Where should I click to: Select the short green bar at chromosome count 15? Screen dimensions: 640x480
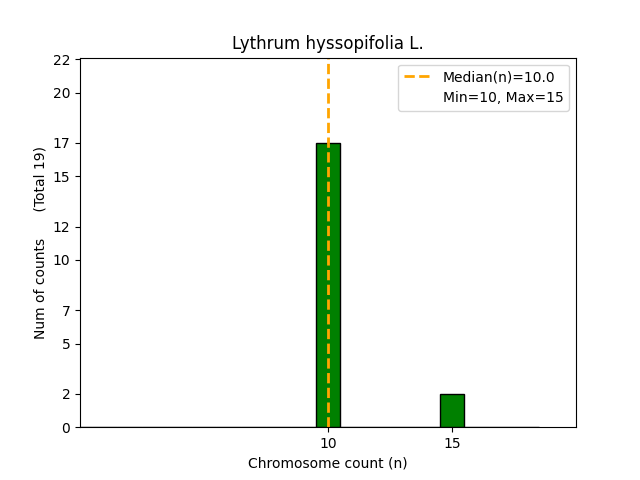tap(452, 410)
